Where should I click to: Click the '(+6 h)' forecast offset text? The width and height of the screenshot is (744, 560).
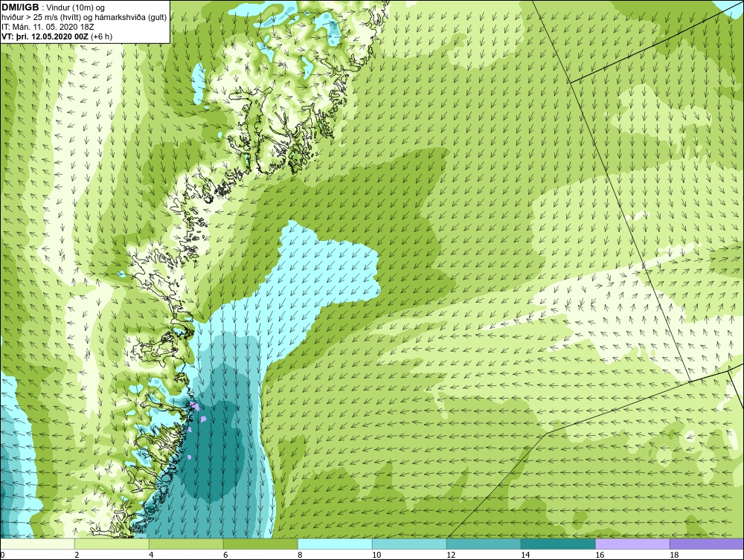pos(101,36)
